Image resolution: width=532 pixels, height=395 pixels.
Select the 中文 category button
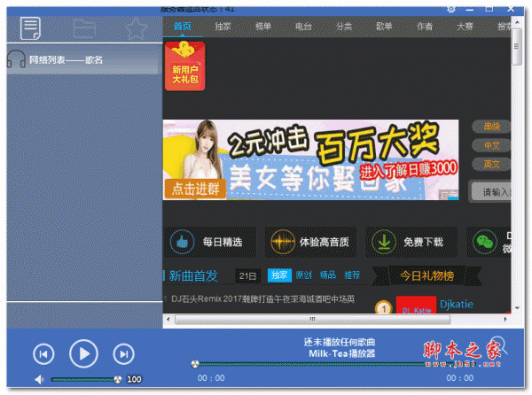coord(491,145)
